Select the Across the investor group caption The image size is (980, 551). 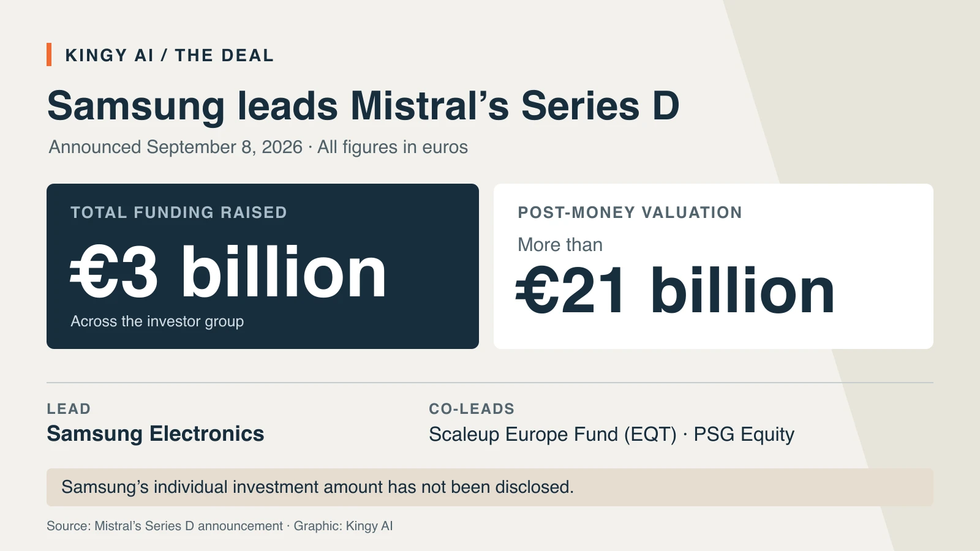(x=157, y=321)
